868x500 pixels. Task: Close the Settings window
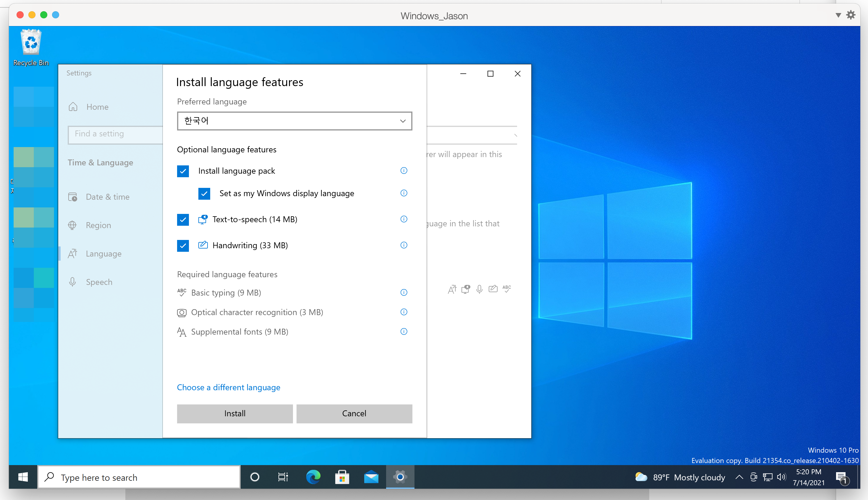[517, 73]
